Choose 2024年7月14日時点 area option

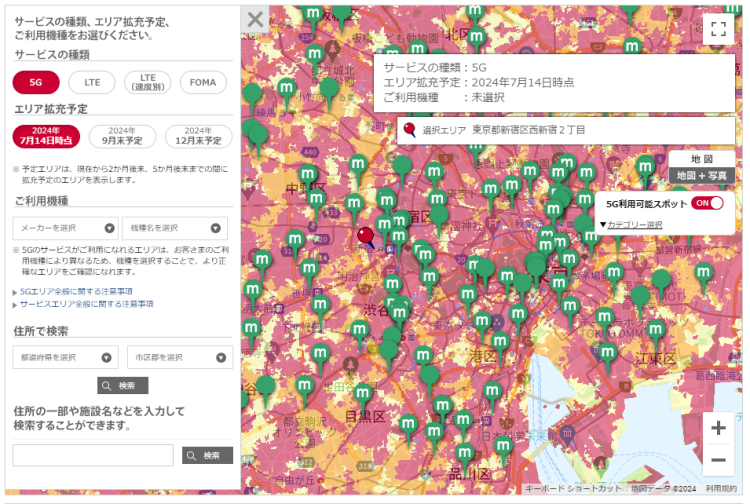pyautogui.click(x=46, y=136)
